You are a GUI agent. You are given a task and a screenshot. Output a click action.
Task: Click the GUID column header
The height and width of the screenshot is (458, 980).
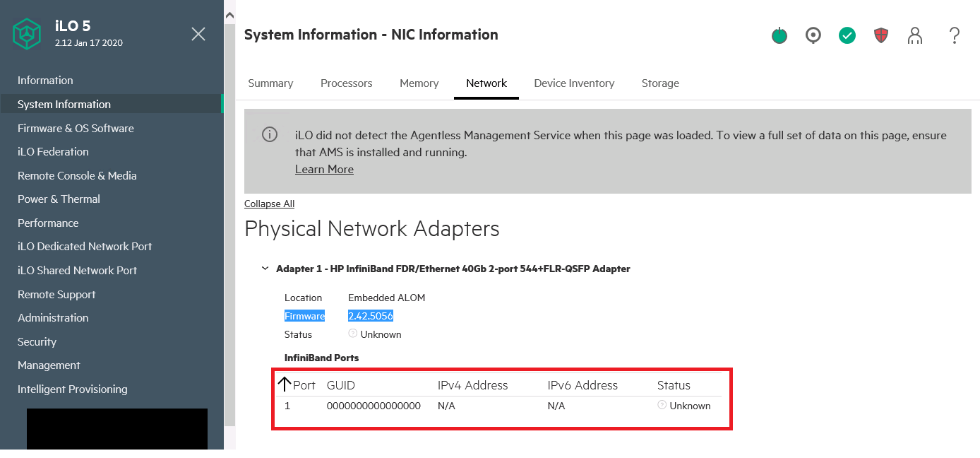(x=341, y=385)
